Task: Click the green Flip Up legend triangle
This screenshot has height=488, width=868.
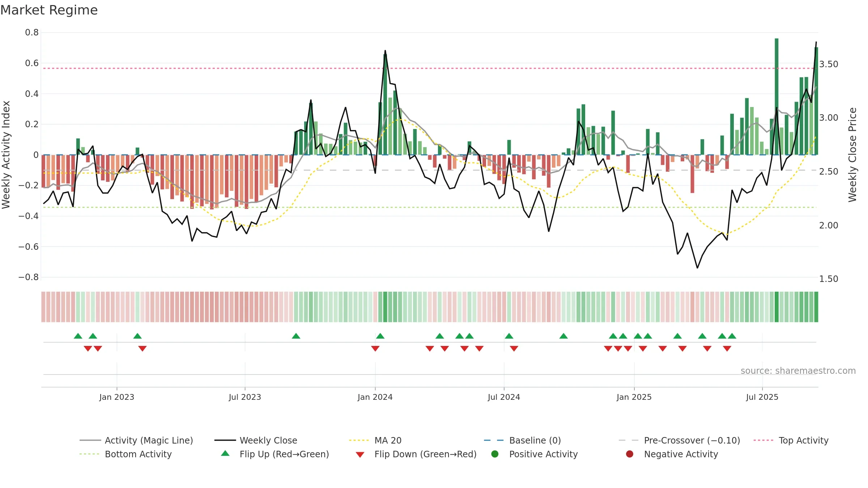Action: pos(225,453)
